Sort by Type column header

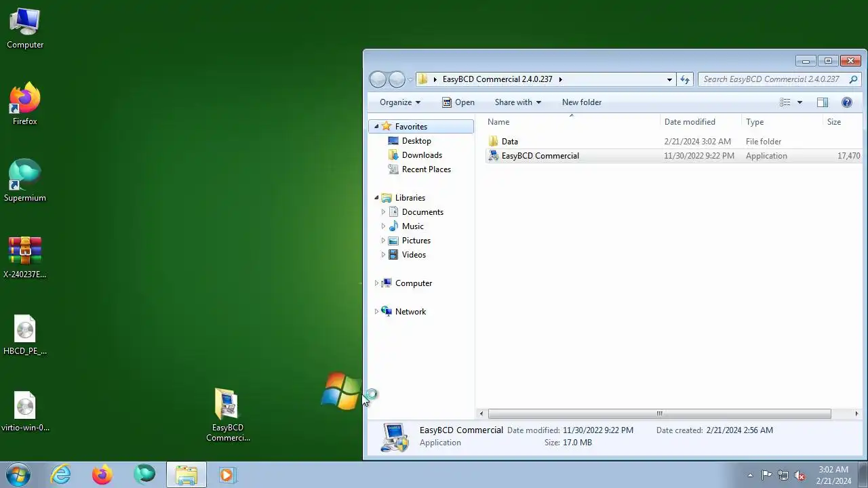pos(782,122)
